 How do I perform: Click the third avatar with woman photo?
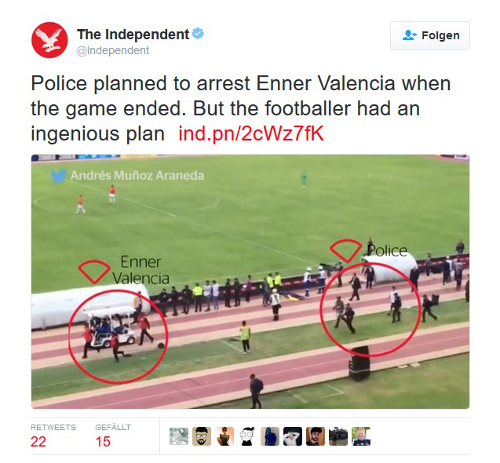coord(224,436)
